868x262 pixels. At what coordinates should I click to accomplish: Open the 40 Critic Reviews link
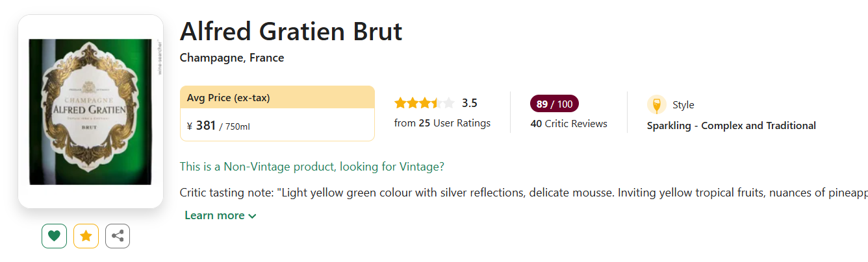[568, 123]
